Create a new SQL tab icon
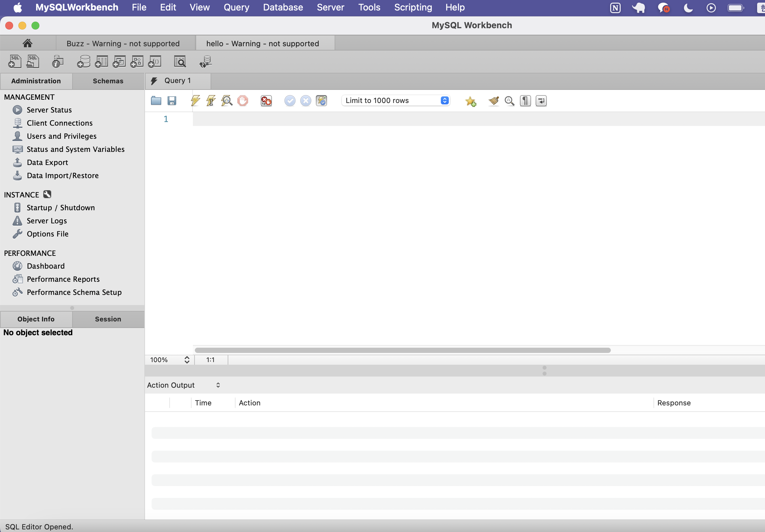This screenshot has width=765, height=532. [x=14, y=62]
